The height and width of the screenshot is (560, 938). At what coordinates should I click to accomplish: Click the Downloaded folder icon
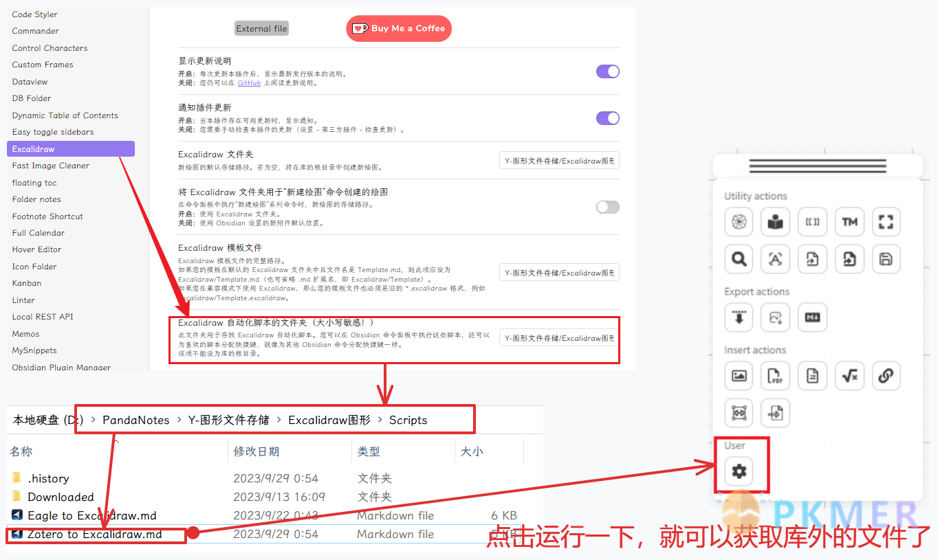pyautogui.click(x=17, y=497)
